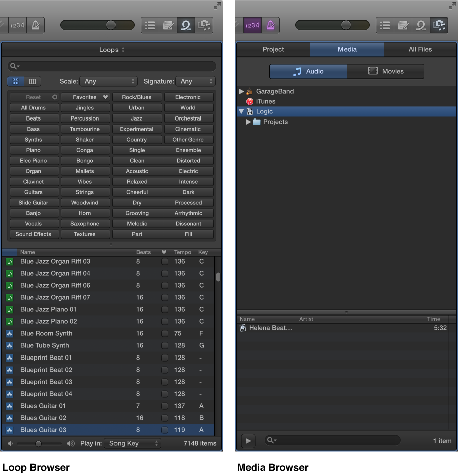The height and width of the screenshot is (476, 458).
Task: Switch to the Project tab
Action: [273, 49]
